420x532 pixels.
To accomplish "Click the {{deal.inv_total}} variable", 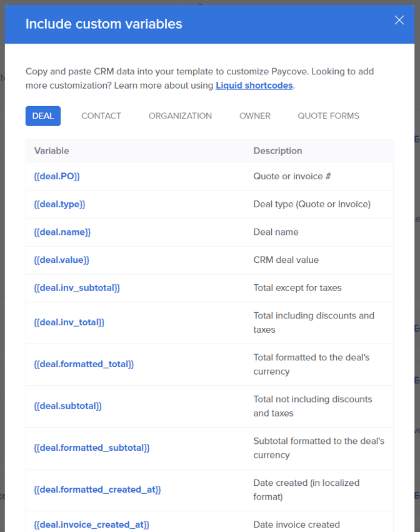I will [69, 322].
